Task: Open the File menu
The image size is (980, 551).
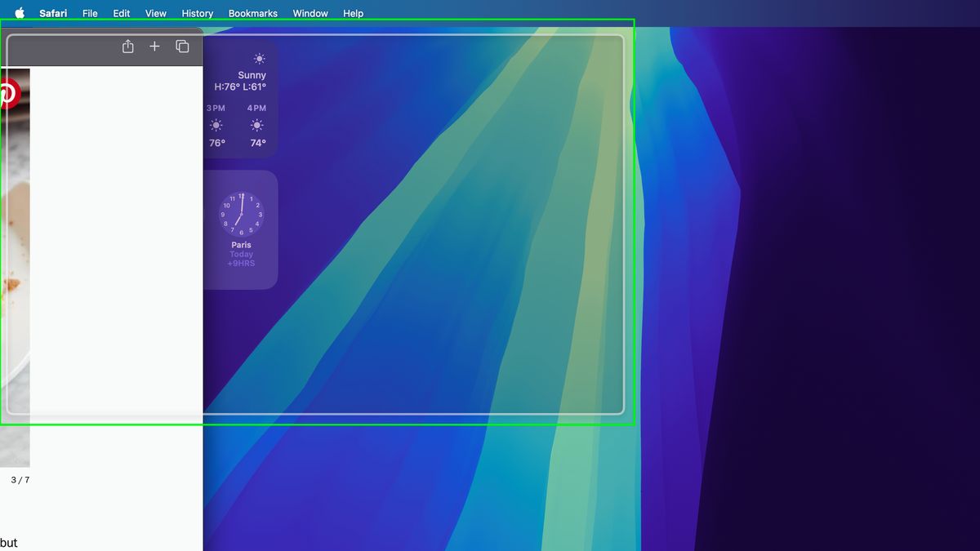Action: click(x=90, y=12)
